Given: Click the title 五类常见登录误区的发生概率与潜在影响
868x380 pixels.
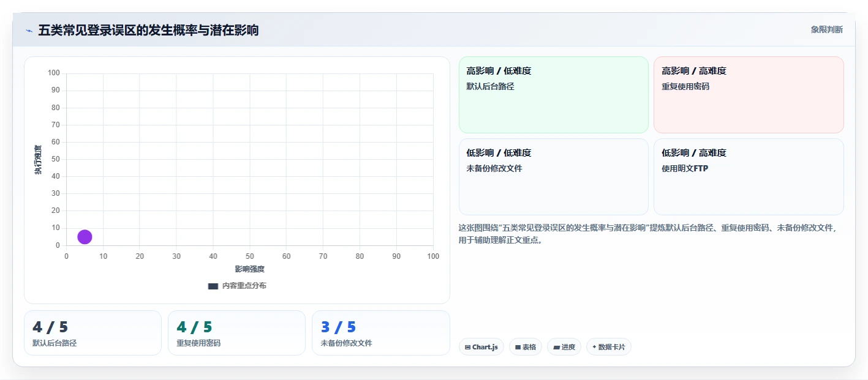Looking at the screenshot, I should 148,30.
